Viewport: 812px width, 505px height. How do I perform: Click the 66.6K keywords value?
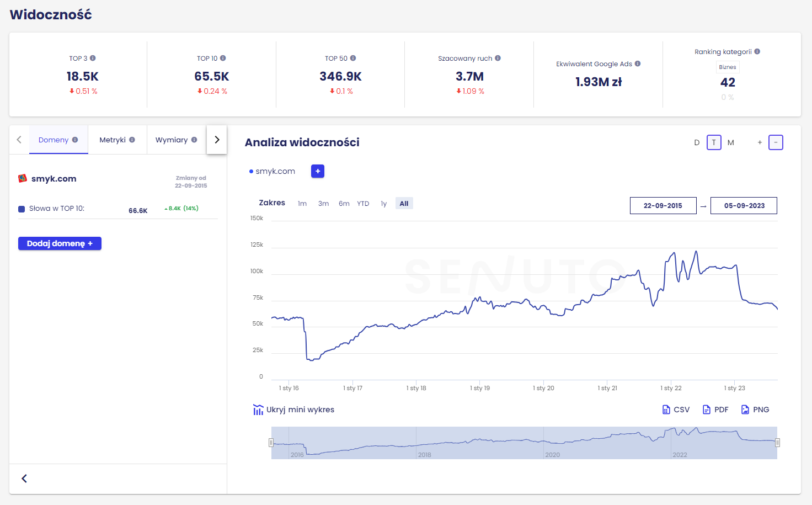[x=138, y=211]
